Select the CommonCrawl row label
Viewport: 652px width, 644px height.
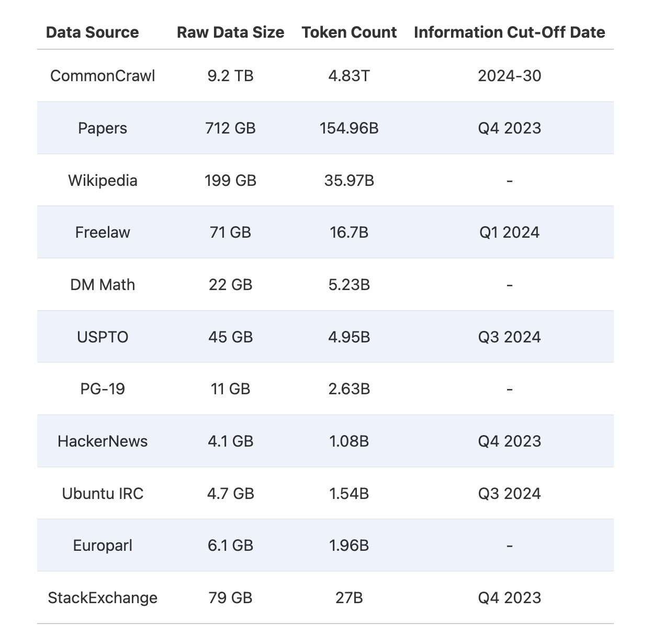(103, 76)
